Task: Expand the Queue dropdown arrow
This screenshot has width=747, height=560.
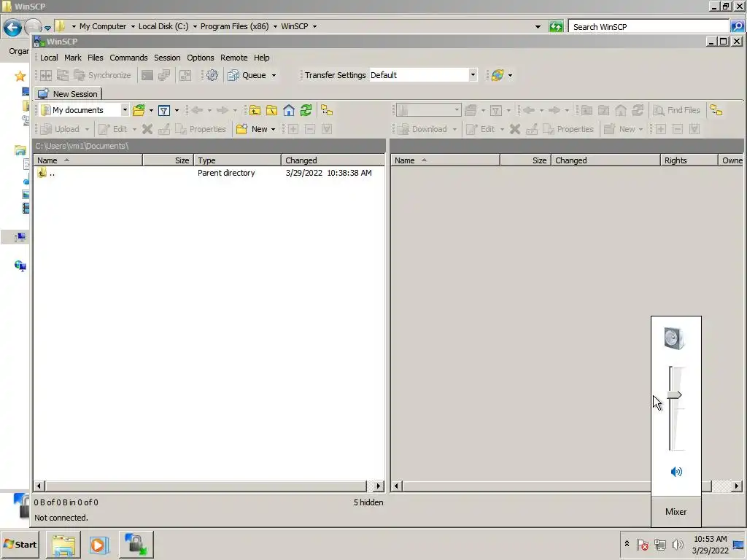Action: point(274,75)
